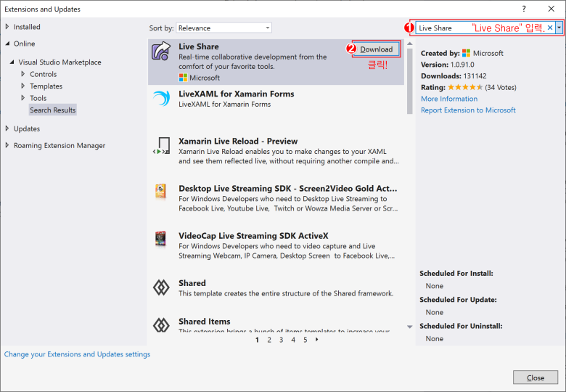Click the Tools tree label

point(38,98)
